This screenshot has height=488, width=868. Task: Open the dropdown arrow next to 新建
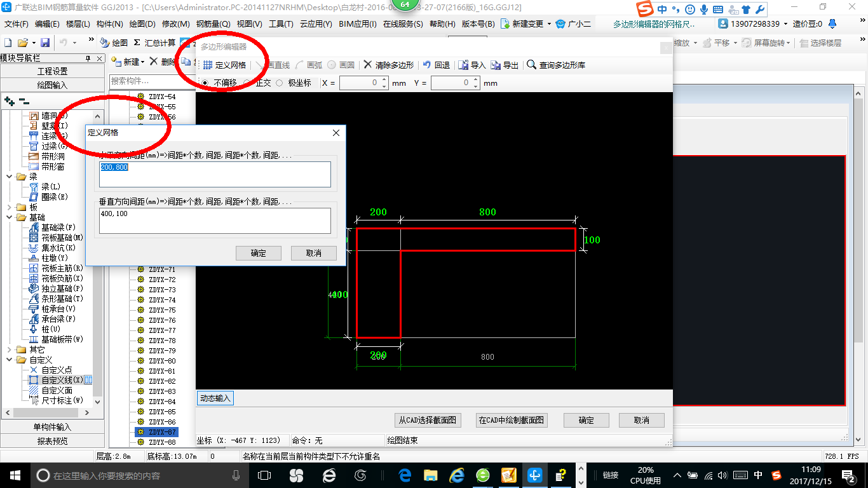(143, 62)
